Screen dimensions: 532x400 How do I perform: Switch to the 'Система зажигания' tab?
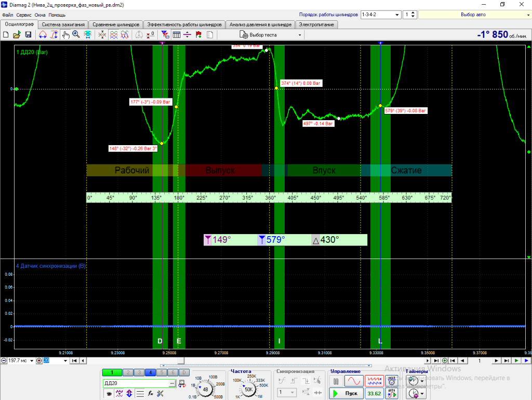(63, 24)
